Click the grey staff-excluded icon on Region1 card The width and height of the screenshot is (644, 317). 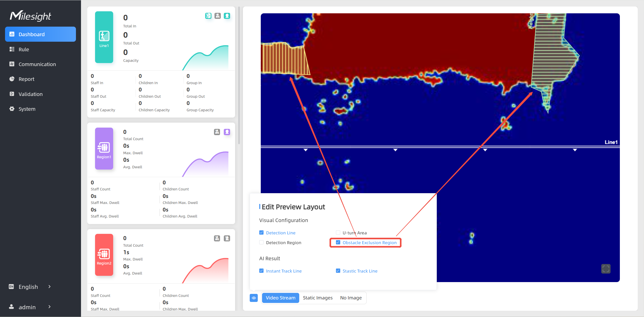click(x=217, y=132)
